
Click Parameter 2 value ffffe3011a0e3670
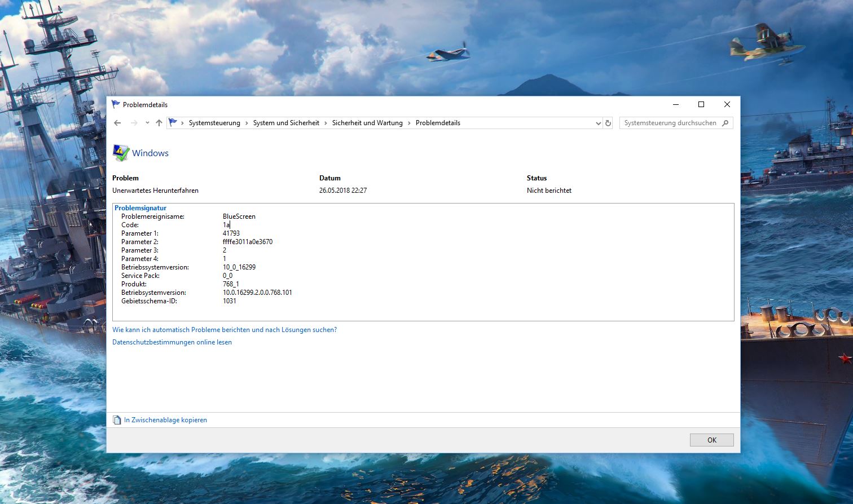click(x=248, y=242)
